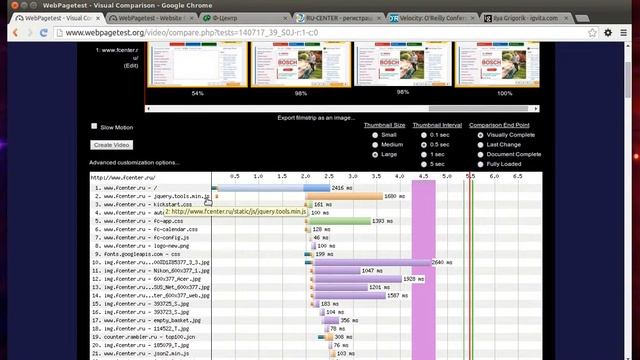
Task: Click the (Edit) link under www.fcenter.ru
Action: click(x=131, y=66)
